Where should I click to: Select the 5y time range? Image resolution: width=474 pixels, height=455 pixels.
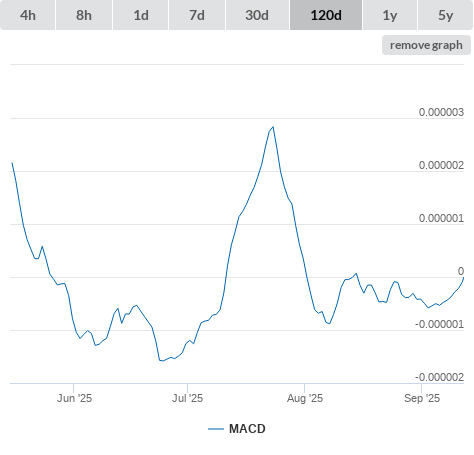click(x=446, y=15)
